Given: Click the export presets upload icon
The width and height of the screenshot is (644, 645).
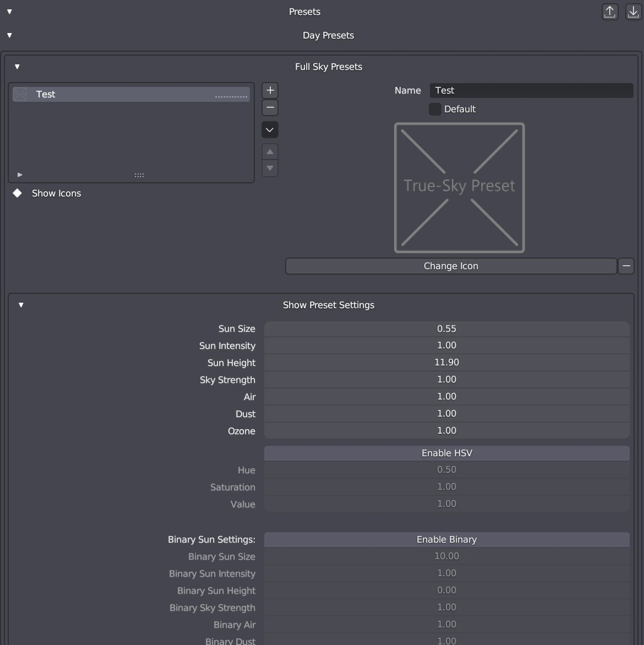Looking at the screenshot, I should point(610,12).
